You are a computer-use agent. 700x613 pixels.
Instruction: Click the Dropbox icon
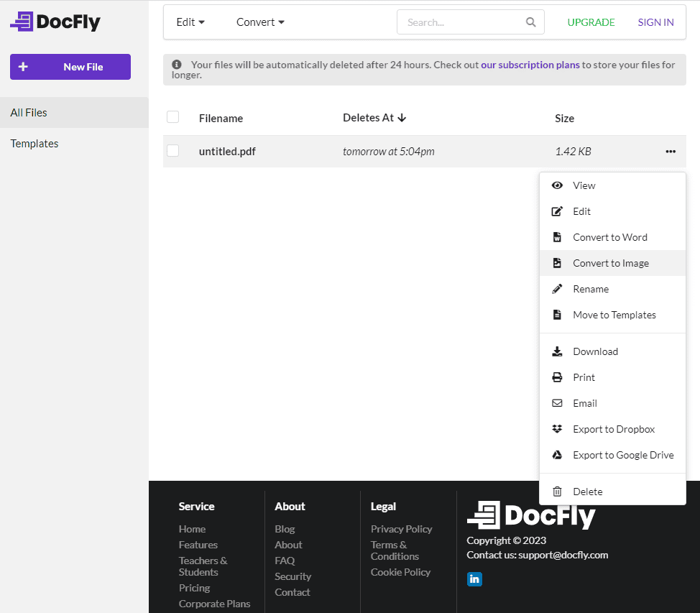[x=557, y=429]
